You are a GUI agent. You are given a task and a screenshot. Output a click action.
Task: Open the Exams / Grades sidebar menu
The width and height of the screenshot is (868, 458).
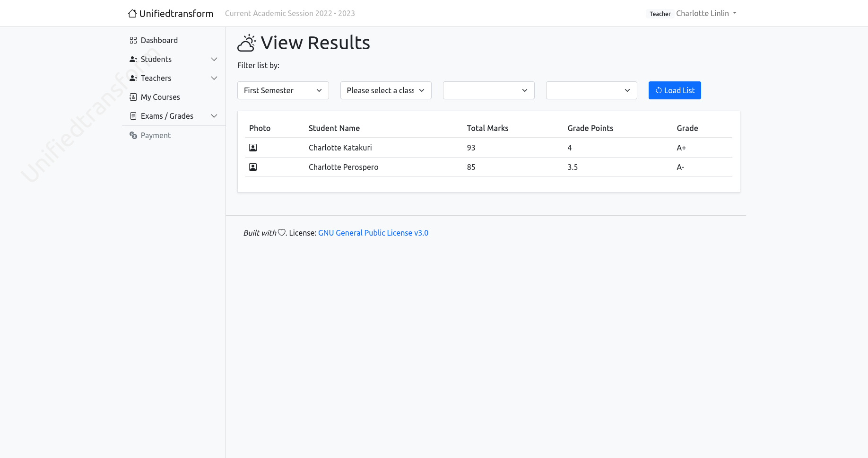174,116
